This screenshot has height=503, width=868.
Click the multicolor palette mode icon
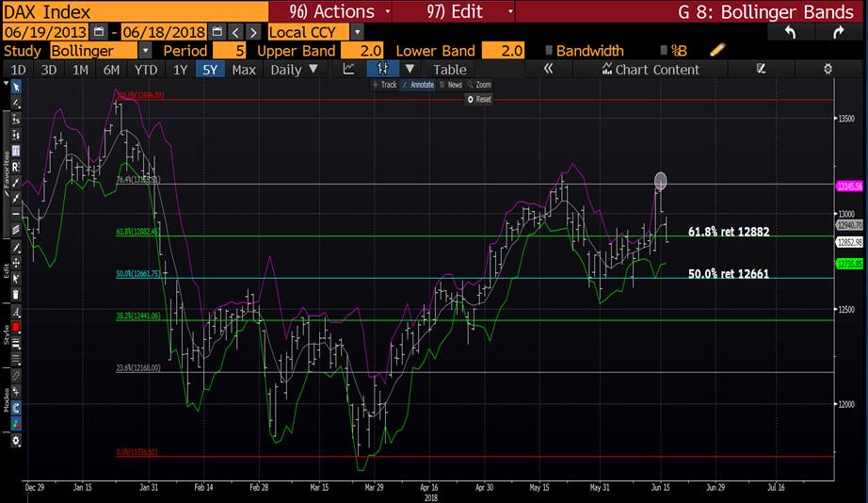16,424
